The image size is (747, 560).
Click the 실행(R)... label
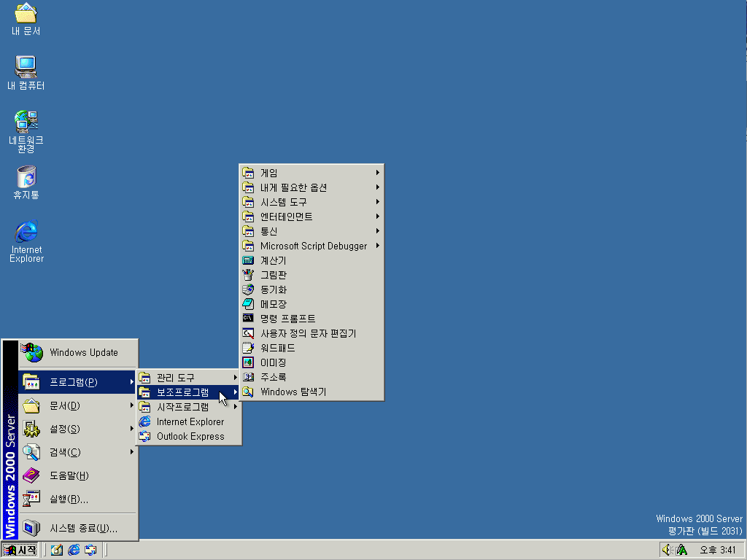69,499
